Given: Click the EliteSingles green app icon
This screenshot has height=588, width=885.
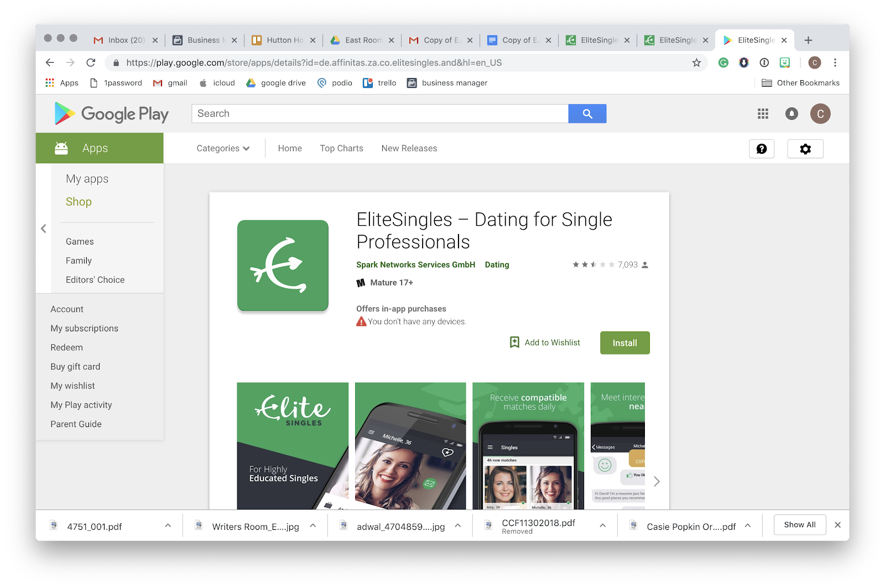Looking at the screenshot, I should coord(283,266).
